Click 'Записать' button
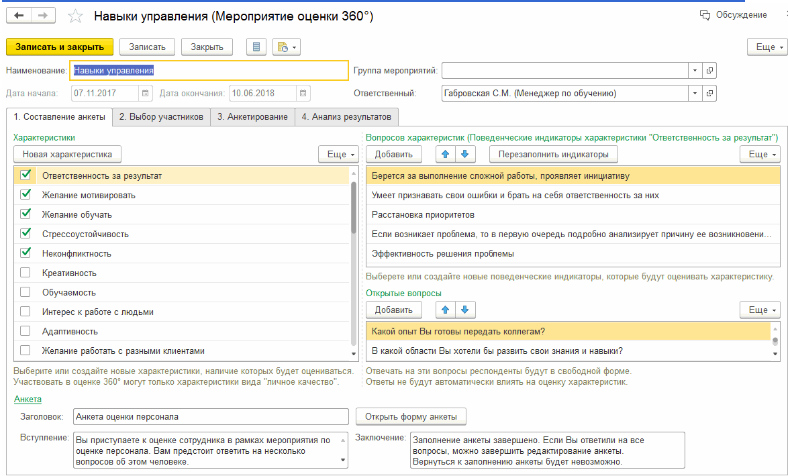The image size is (788, 476). (147, 47)
